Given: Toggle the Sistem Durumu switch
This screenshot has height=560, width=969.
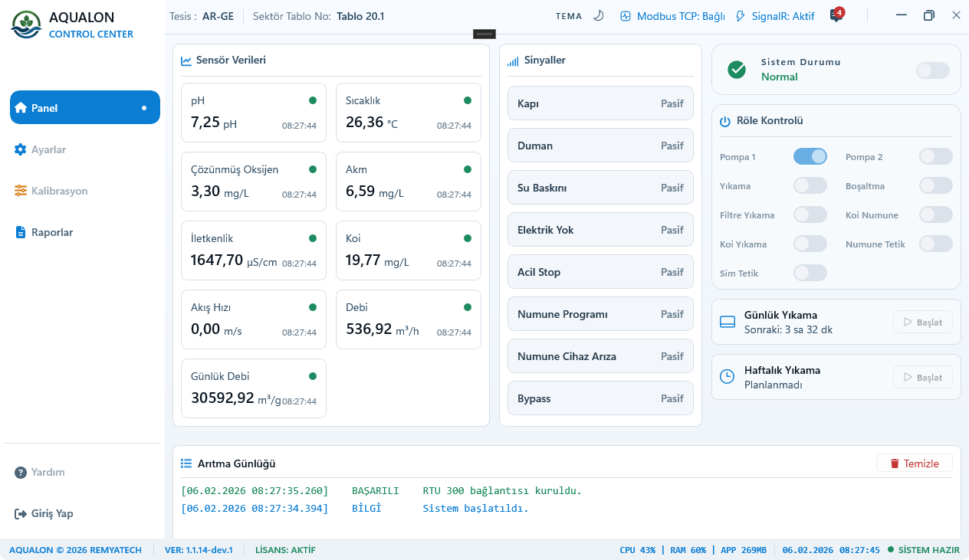Looking at the screenshot, I should coord(932,70).
